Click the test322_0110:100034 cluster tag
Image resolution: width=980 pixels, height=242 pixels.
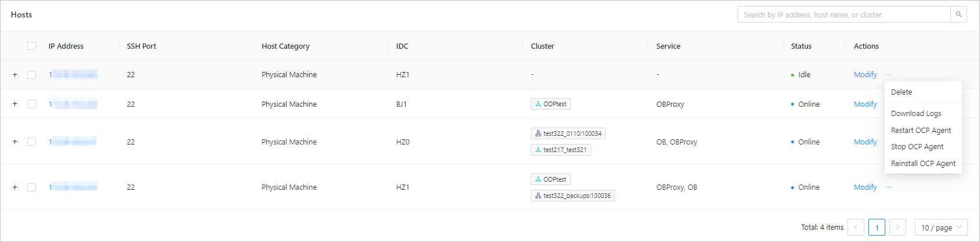pos(568,133)
